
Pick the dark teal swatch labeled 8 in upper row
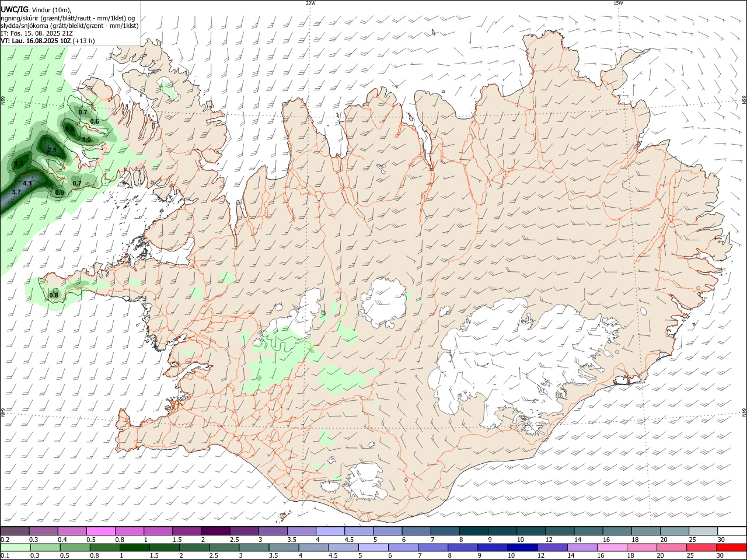pos(473,531)
